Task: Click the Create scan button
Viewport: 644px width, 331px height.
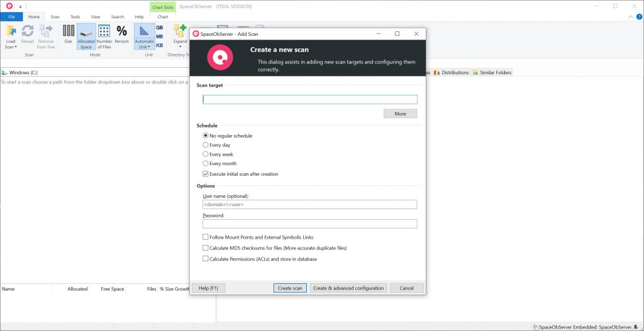Action: click(290, 288)
